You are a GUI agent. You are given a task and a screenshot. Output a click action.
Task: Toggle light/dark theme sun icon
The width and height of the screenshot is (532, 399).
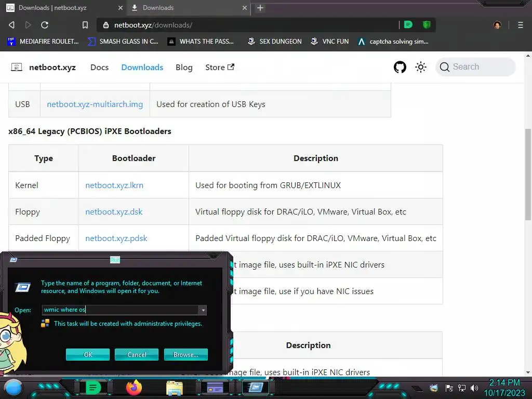421,67
